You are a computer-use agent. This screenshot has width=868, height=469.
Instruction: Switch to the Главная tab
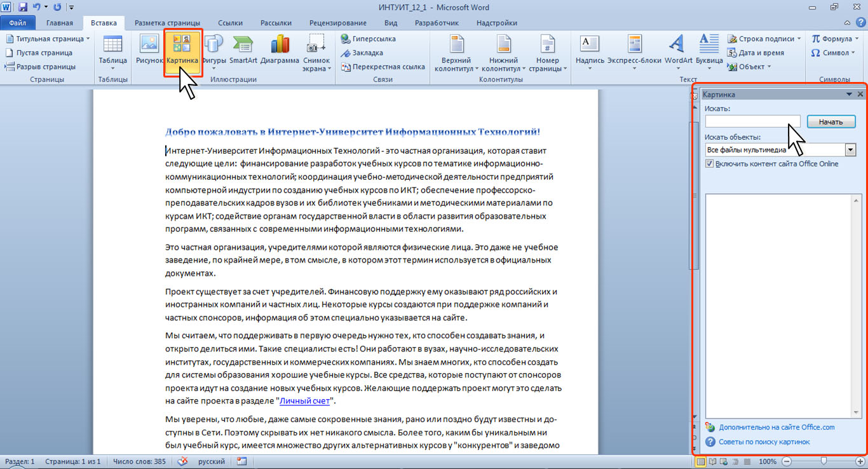[x=60, y=23]
